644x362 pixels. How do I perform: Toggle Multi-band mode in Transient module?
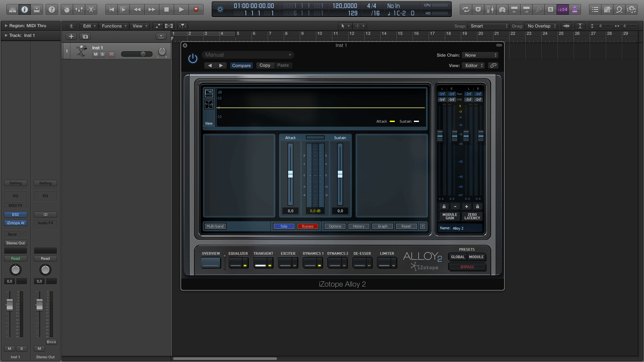(215, 226)
